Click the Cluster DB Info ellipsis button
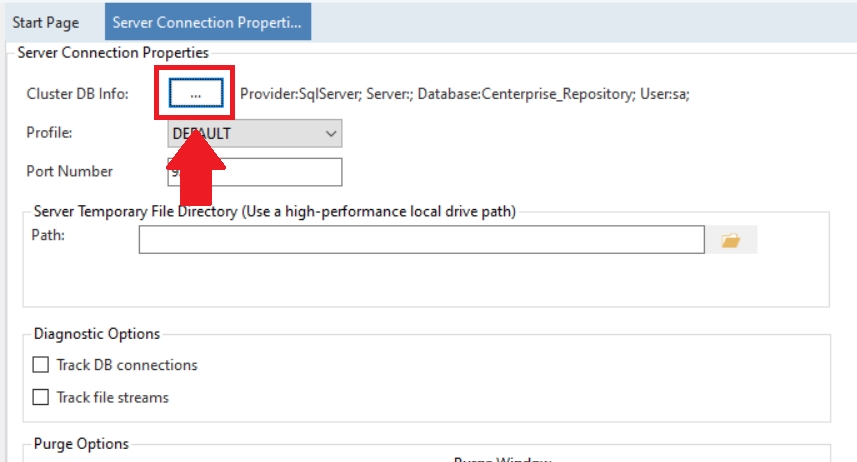857x462 pixels. pyautogui.click(x=195, y=92)
